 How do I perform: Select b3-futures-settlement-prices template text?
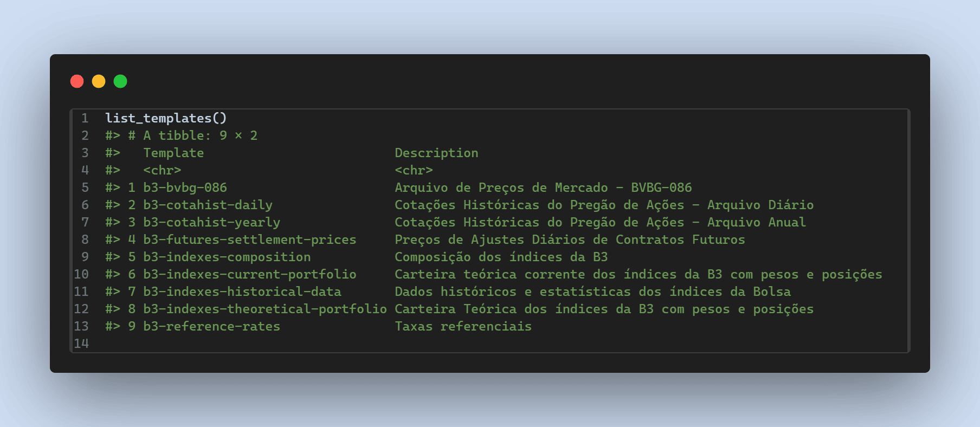(249, 240)
